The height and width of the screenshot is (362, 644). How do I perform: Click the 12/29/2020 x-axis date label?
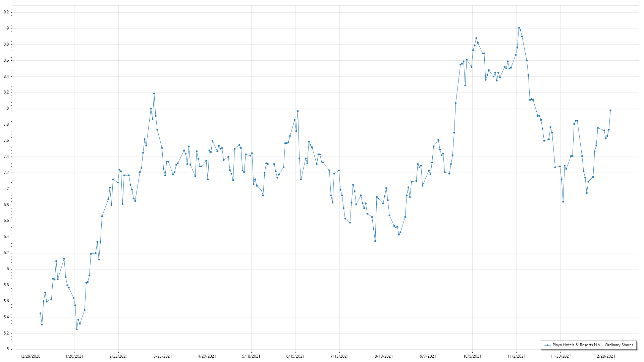(30, 356)
